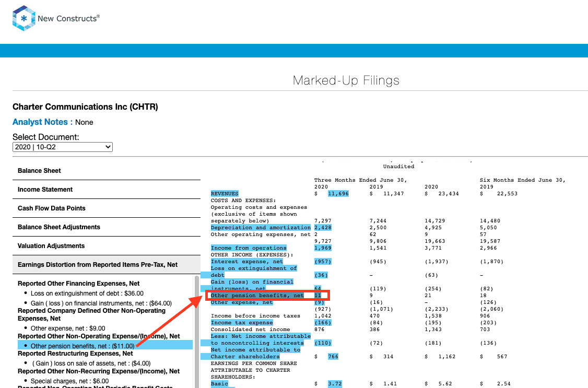Screen dimensions: 588x388
Task: Click the highlighted value 1,969
Action: pyautogui.click(x=323, y=248)
